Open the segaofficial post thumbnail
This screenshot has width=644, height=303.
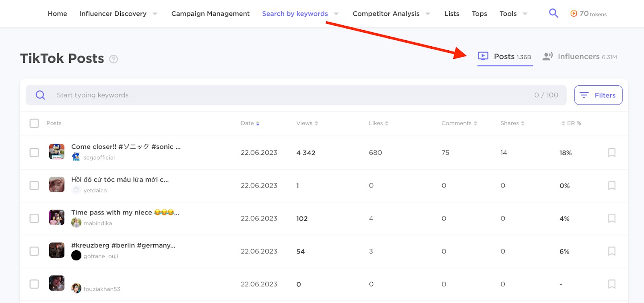tap(57, 152)
